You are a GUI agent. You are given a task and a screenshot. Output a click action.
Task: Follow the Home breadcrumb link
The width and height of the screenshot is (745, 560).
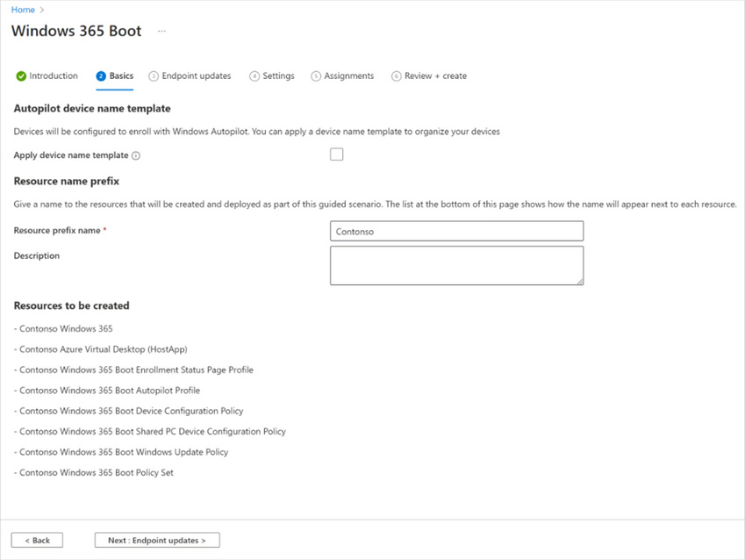pyautogui.click(x=23, y=10)
